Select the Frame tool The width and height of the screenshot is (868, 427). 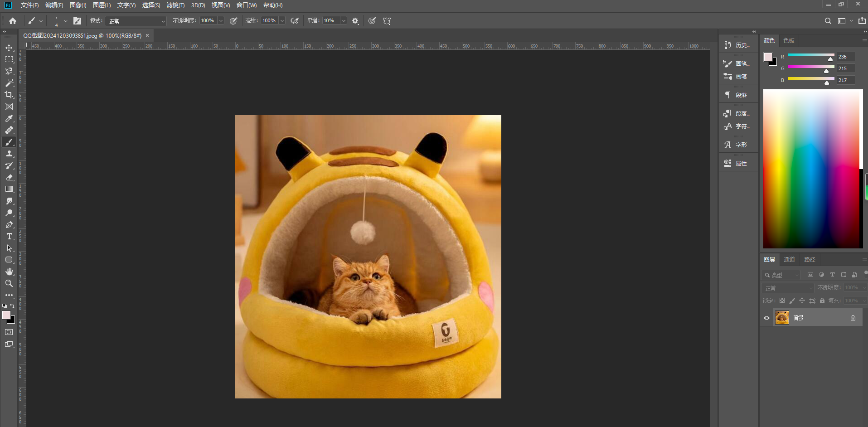tap(9, 107)
